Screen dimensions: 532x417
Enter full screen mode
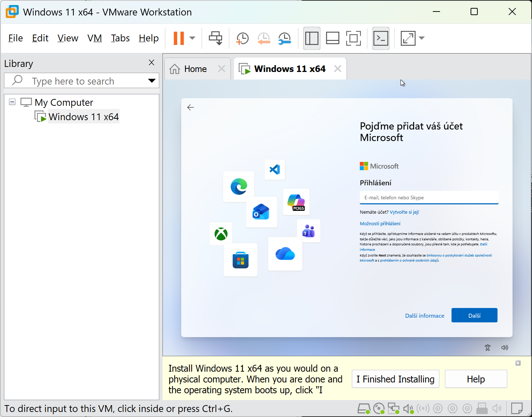click(x=353, y=38)
